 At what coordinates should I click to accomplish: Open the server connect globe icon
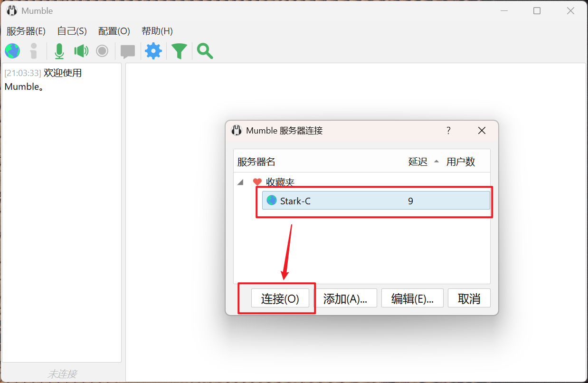coord(12,51)
